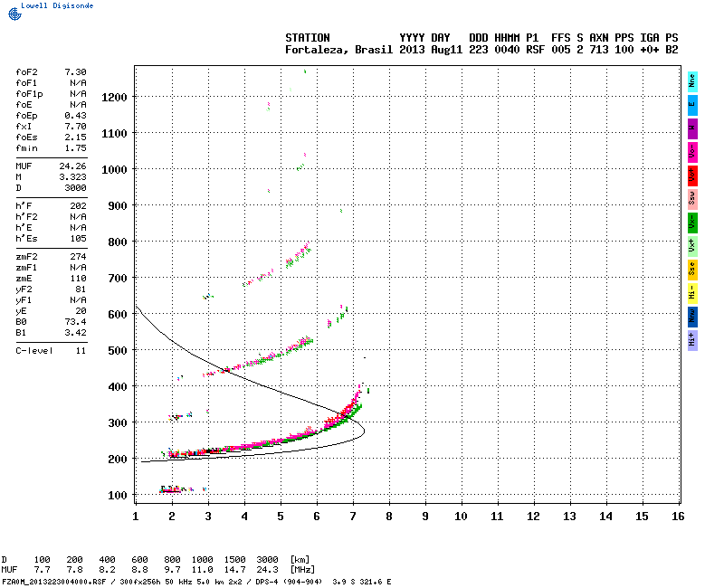Click the M value 3.323
This screenshot has height=588, width=724.
[72, 176]
